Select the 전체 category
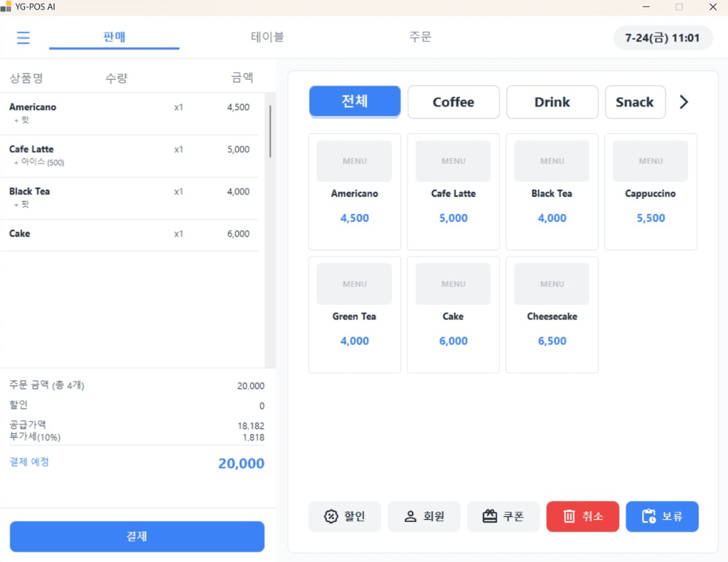 (355, 101)
